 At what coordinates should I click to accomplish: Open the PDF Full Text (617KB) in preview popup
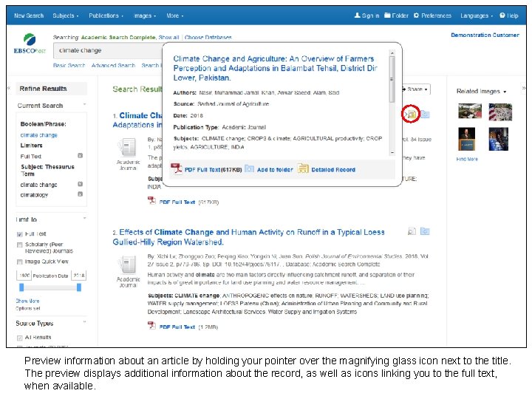coord(206,169)
